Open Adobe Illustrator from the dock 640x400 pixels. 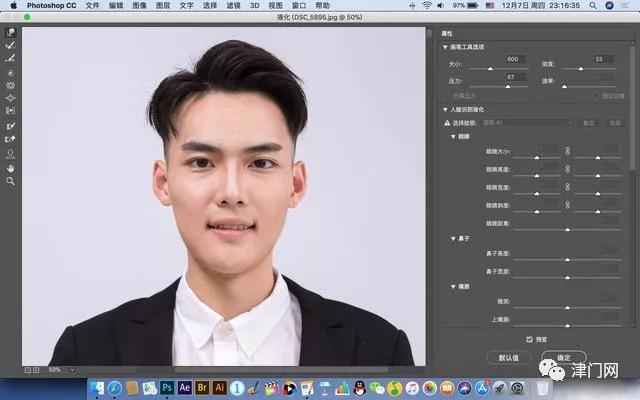click(x=220, y=387)
